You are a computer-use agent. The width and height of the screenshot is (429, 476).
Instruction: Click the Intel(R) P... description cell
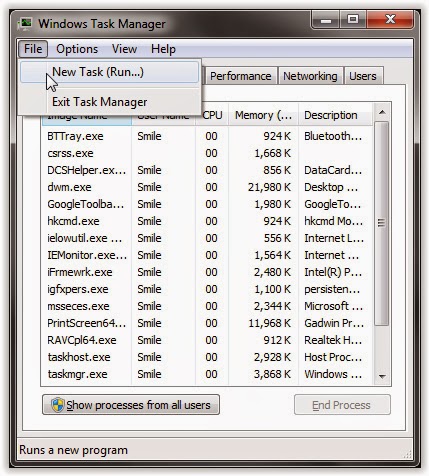(x=333, y=272)
